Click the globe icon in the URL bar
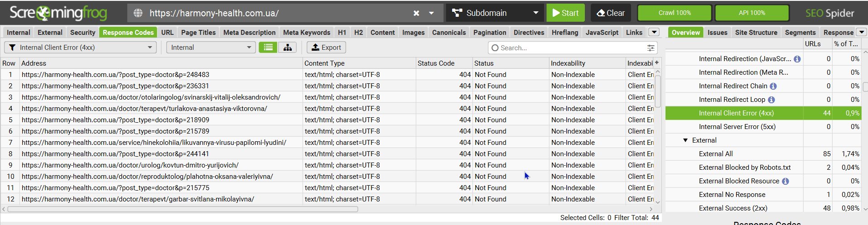The image size is (868, 225). pos(138,13)
